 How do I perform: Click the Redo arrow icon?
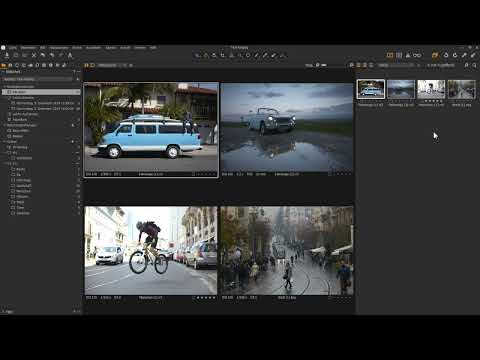pyautogui.click(x=52, y=55)
